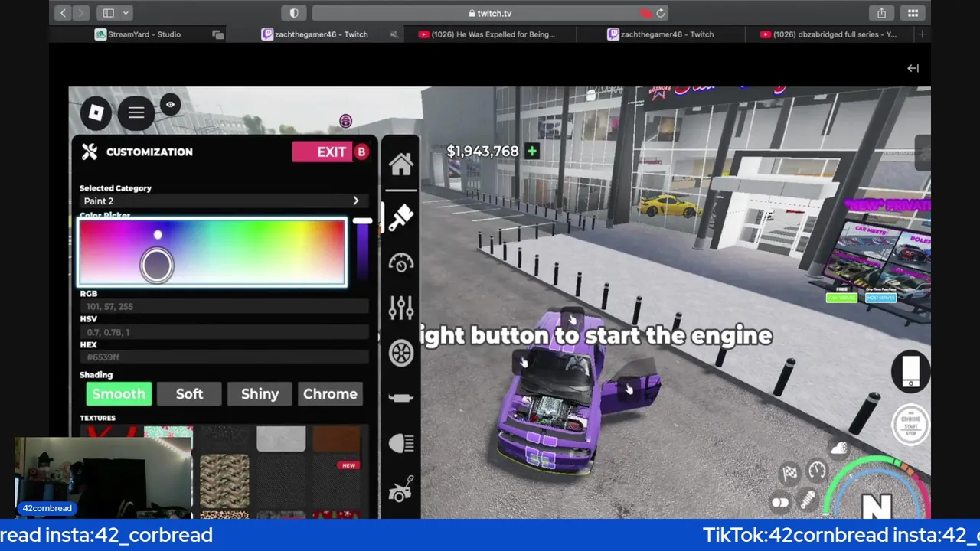The image size is (980, 551).
Task: Open the headlights customization tab
Action: pyautogui.click(x=400, y=442)
